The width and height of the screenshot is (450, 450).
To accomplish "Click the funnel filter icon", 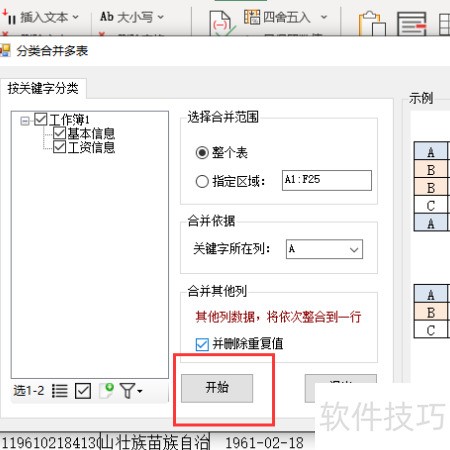I will click(131, 391).
